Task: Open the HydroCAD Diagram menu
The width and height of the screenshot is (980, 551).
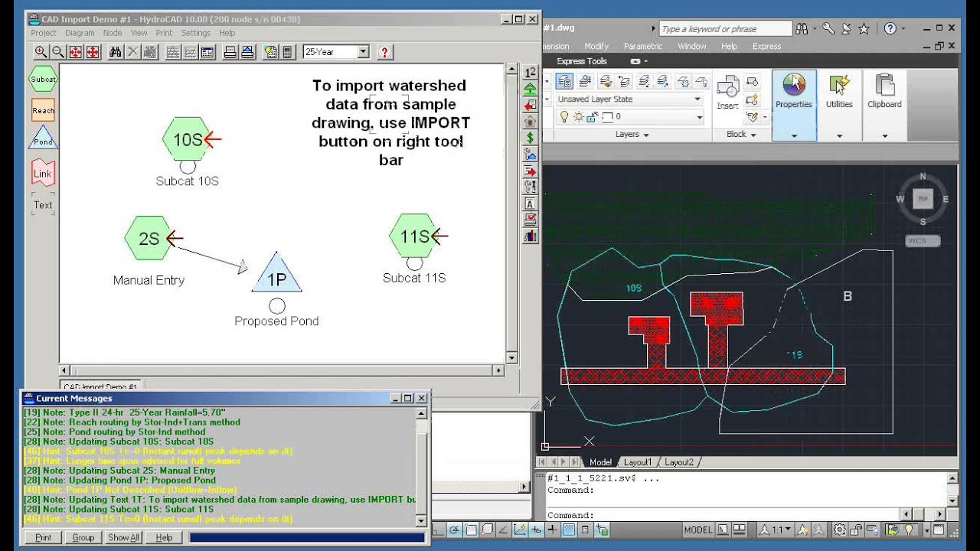Action: 80,33
